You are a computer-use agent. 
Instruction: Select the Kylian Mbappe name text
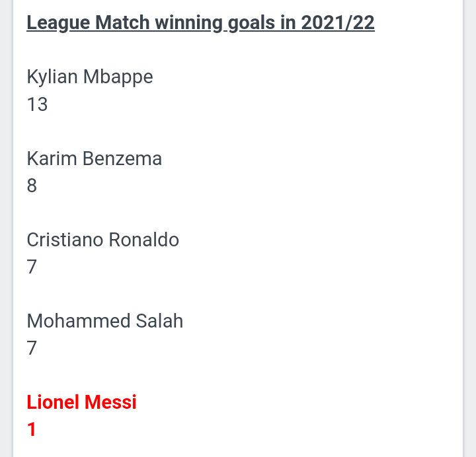coord(90,77)
